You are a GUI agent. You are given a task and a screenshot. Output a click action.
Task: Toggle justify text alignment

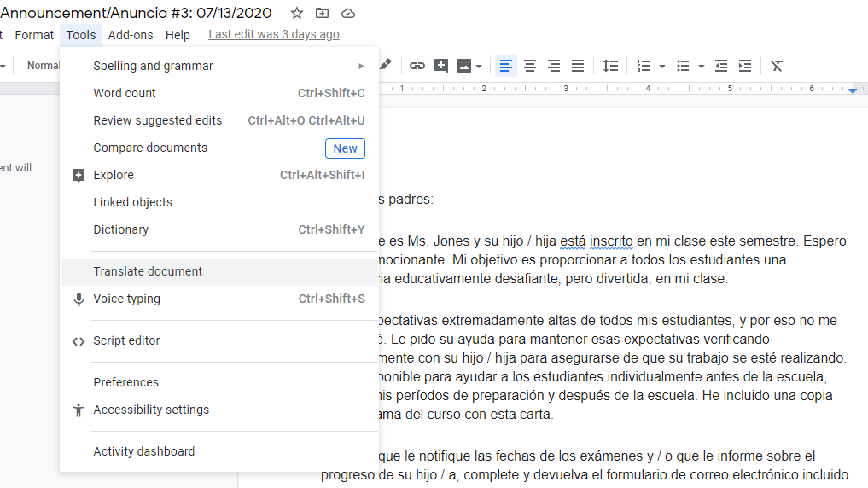click(x=577, y=66)
